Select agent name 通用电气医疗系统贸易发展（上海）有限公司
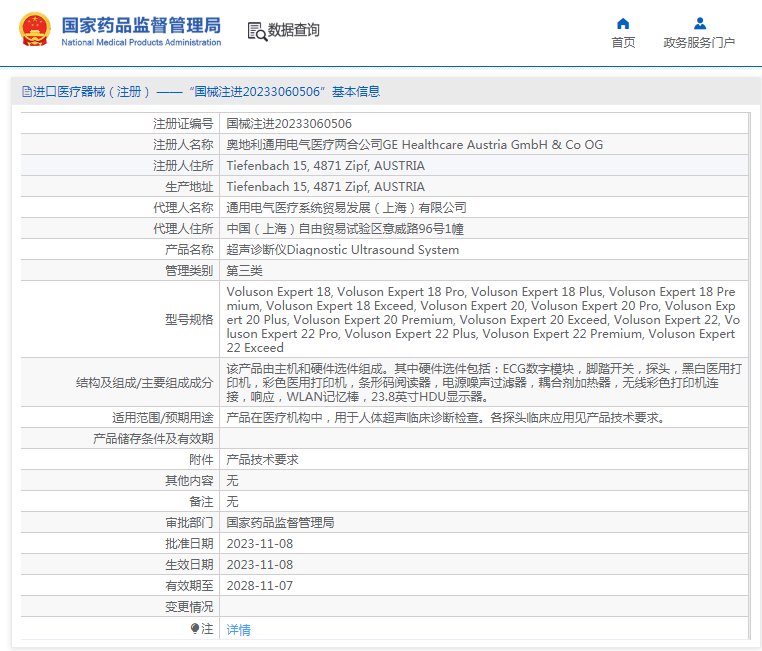 [x=346, y=207]
